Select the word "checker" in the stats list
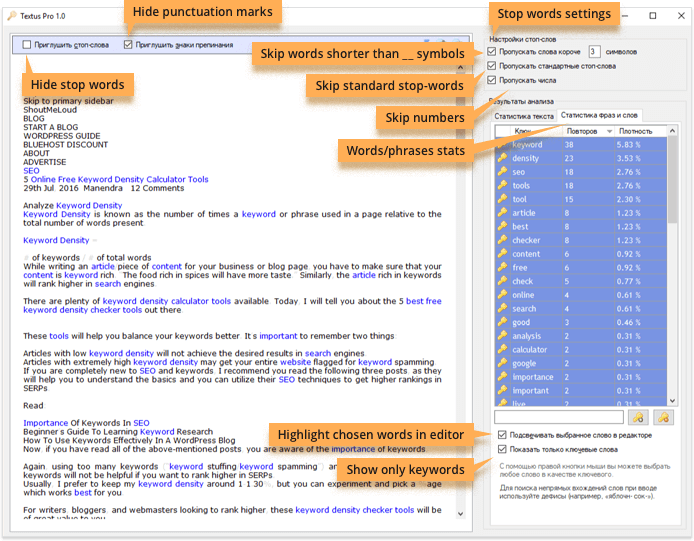 point(526,240)
